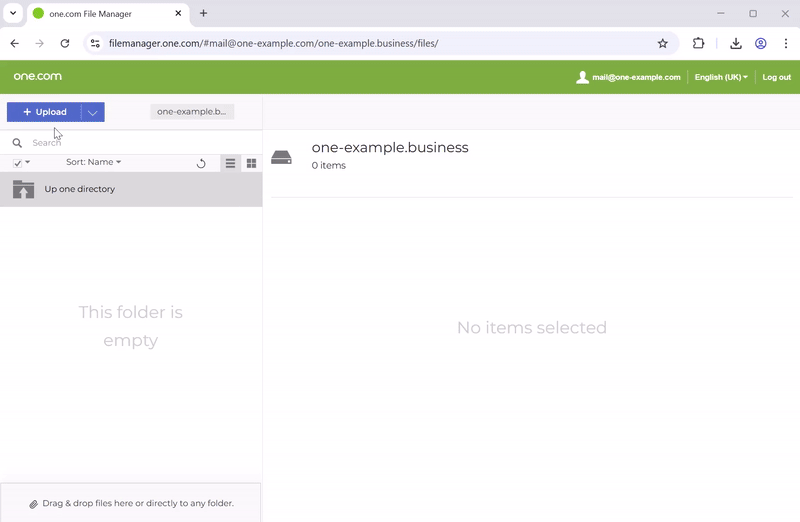Open the select-all checkbox dropdown arrow
Screen dimensions: 800x522
(28, 162)
